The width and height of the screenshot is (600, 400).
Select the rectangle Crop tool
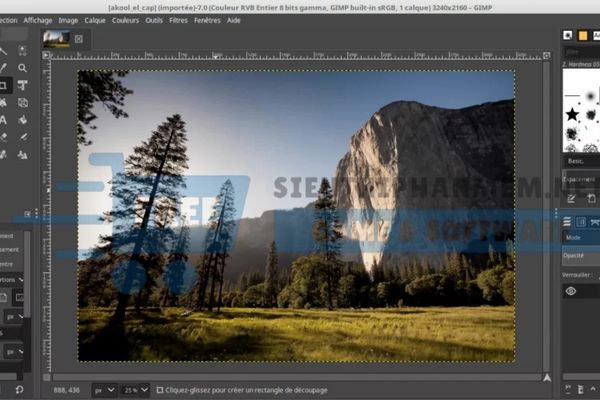pyautogui.click(x=3, y=85)
